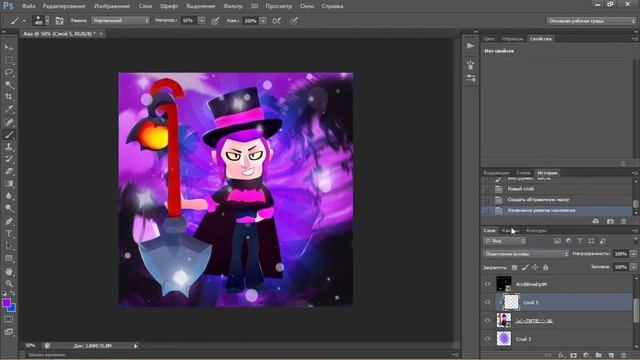
Task: Open the Фильтр menu
Action: click(x=233, y=6)
